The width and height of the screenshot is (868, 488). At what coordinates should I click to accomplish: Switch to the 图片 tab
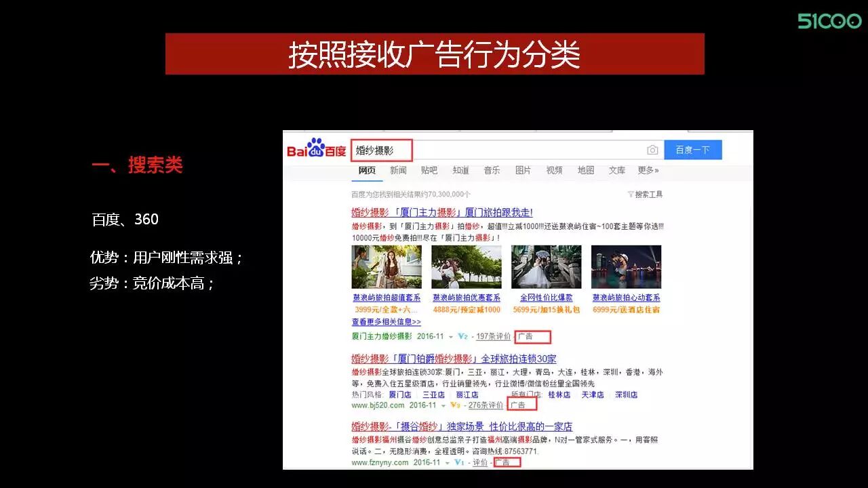tap(523, 170)
